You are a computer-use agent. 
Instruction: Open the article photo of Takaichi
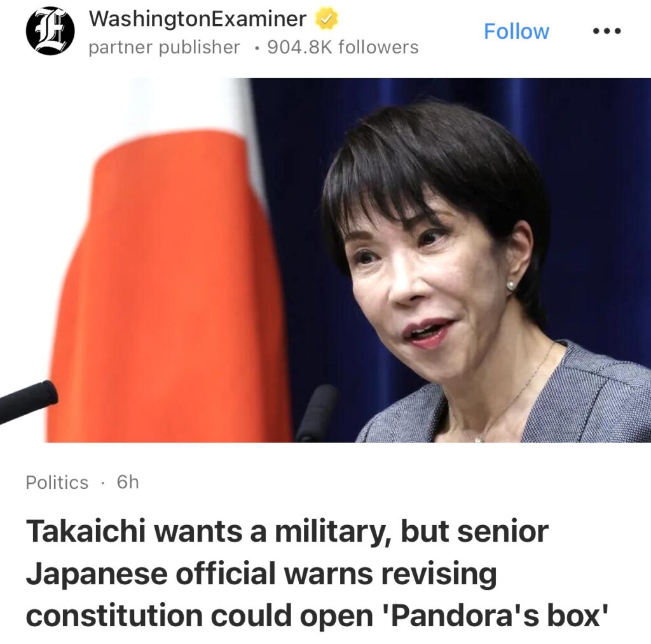point(325,261)
